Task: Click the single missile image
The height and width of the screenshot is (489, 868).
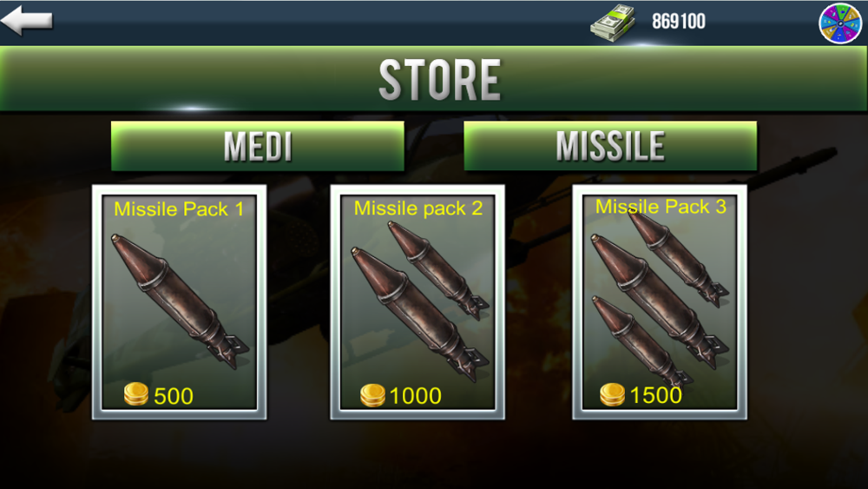Action: 180,301
